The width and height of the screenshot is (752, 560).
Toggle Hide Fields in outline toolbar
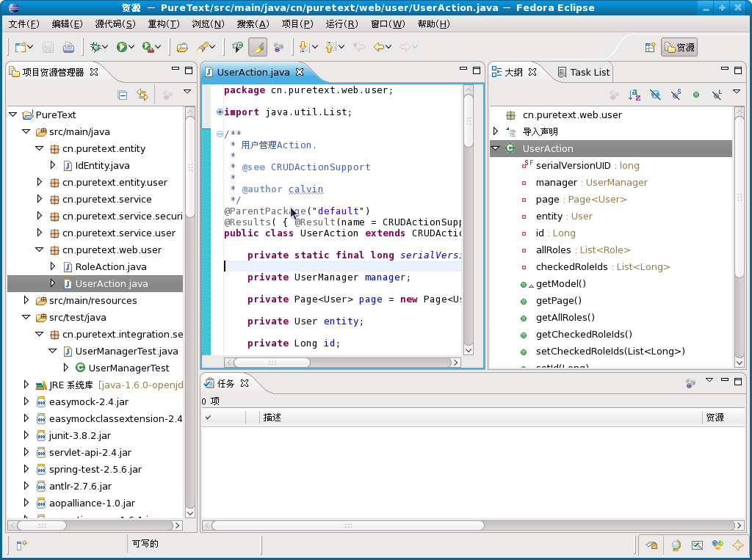click(x=655, y=95)
